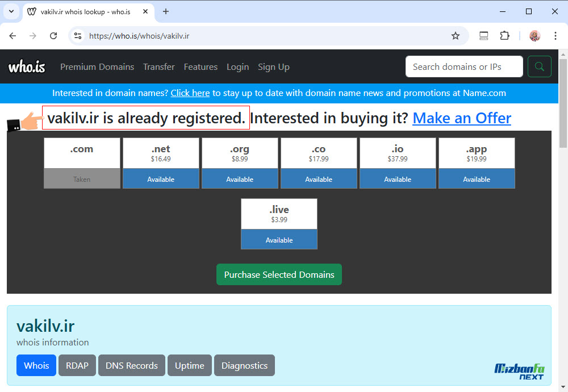Maximize the Chrome window
Image resolution: width=568 pixels, height=392 pixels.
tap(528, 11)
